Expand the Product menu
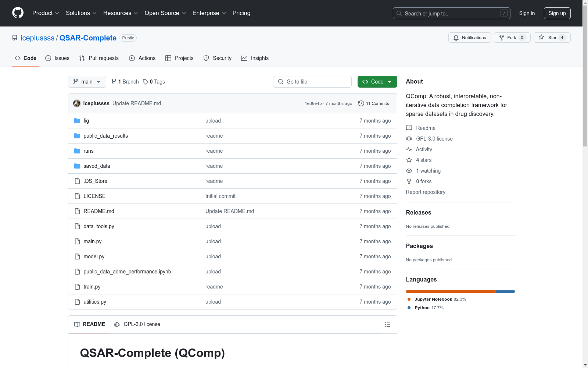The width and height of the screenshot is (588, 368). pos(46,13)
